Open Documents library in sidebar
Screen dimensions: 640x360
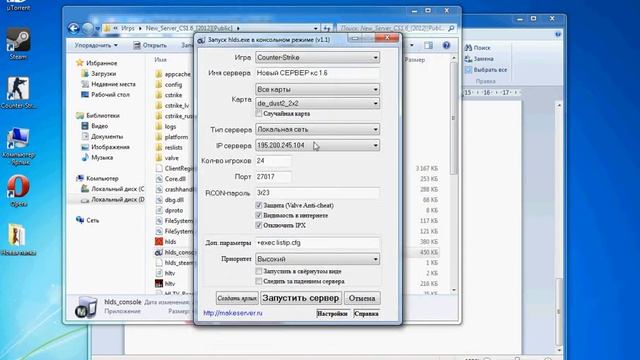tap(102, 136)
